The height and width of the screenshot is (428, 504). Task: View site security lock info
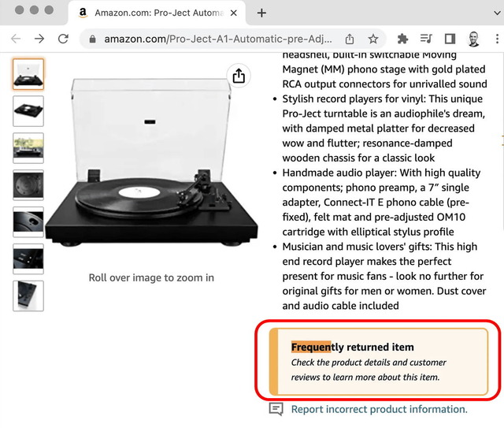point(93,39)
